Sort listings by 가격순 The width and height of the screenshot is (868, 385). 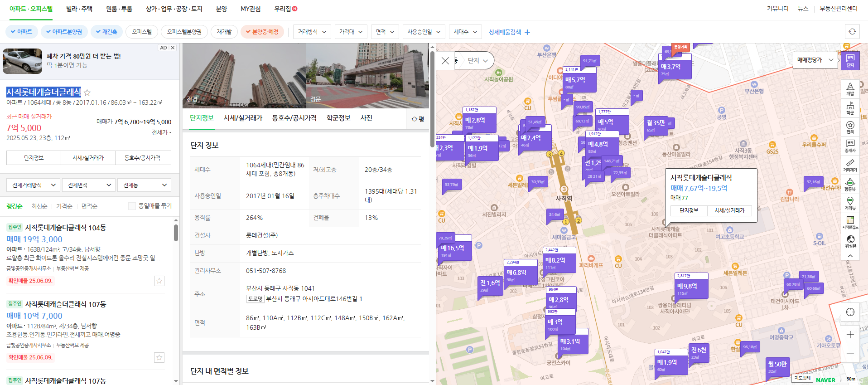pos(64,206)
